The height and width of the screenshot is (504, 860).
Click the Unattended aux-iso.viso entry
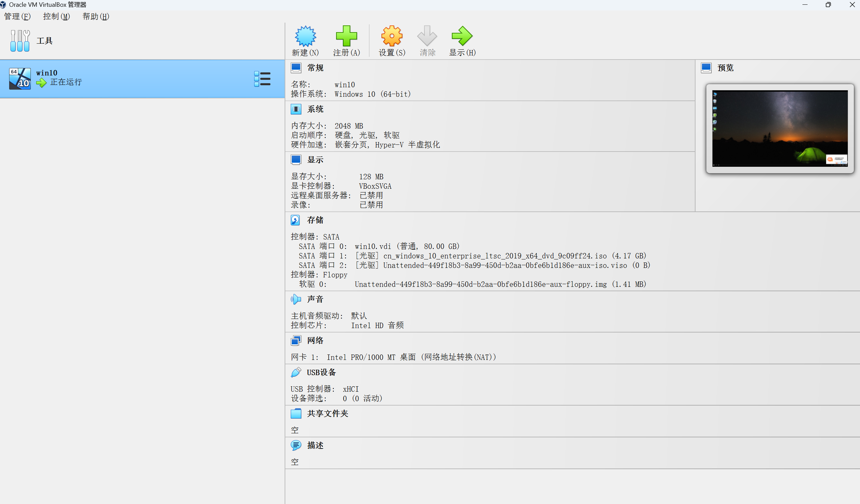(502, 265)
